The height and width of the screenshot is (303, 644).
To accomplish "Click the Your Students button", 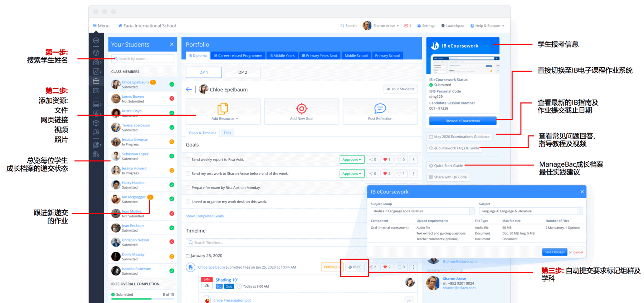I will pyautogui.click(x=400, y=89).
